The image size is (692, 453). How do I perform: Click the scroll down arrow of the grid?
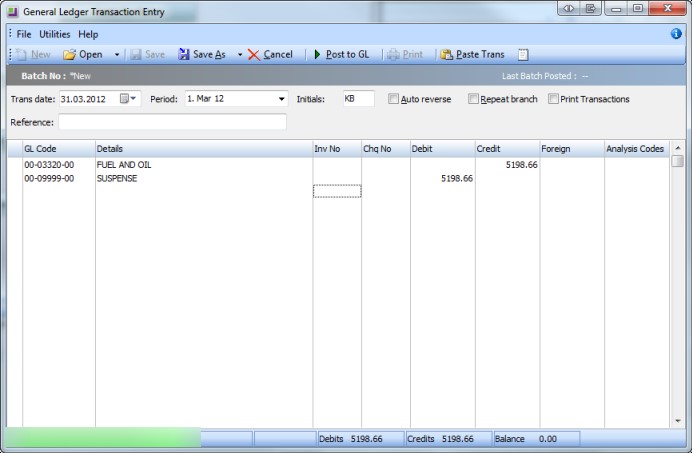coord(677,421)
